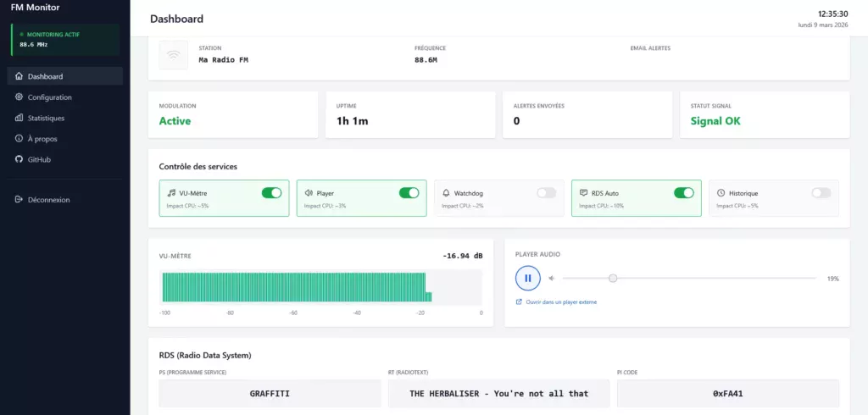Enable the Watchdog service toggle
Image resolution: width=868 pixels, height=415 pixels.
546,193
